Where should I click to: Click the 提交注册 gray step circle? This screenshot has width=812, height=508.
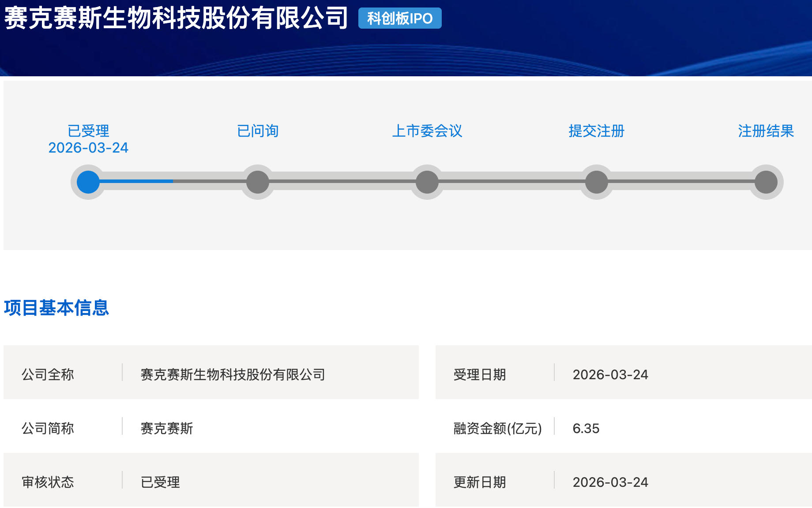click(597, 182)
